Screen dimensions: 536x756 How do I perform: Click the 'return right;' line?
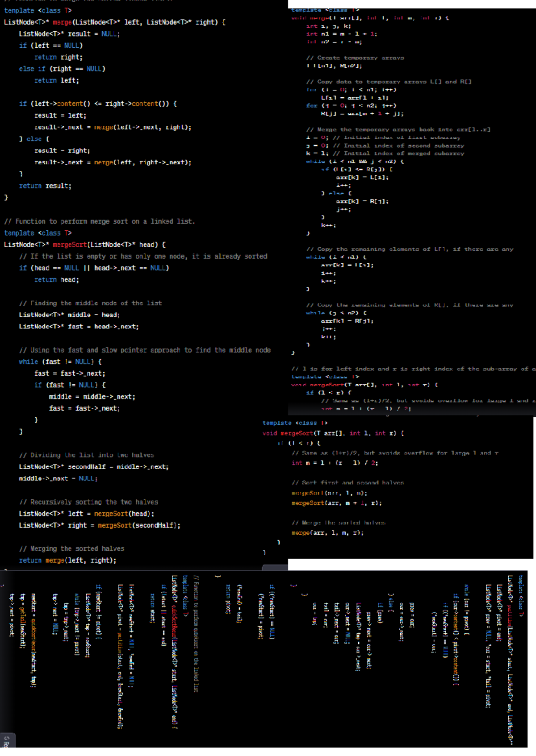(x=59, y=57)
